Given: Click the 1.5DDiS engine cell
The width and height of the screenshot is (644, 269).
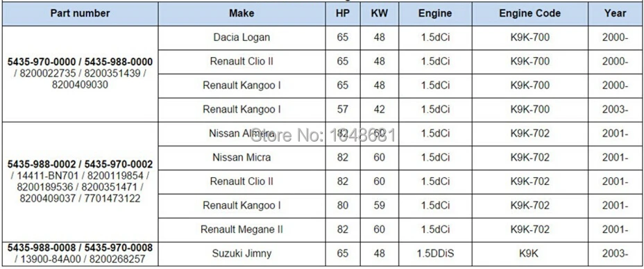Looking at the screenshot, I should coord(435,254).
